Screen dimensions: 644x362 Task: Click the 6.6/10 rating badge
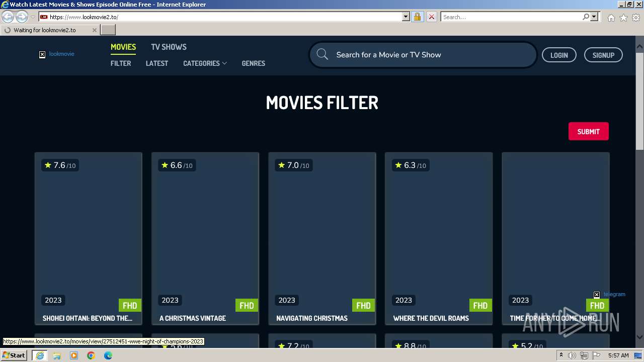tap(177, 165)
